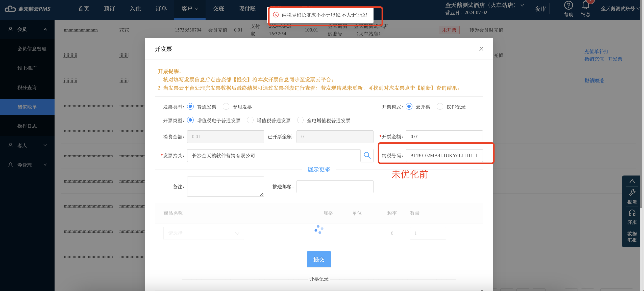Close the 开发票 dialog with X
The image size is (644, 291).
(x=481, y=49)
